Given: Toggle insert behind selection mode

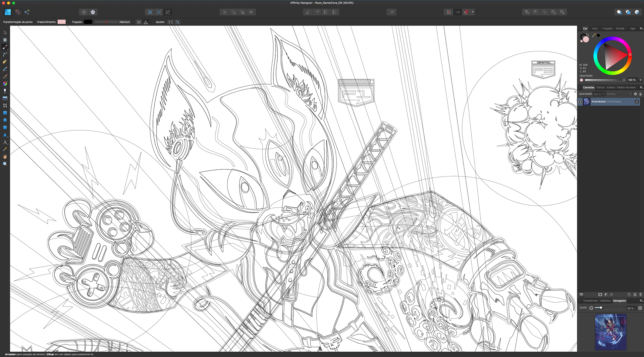Looking at the screenshot, I should [x=619, y=12].
